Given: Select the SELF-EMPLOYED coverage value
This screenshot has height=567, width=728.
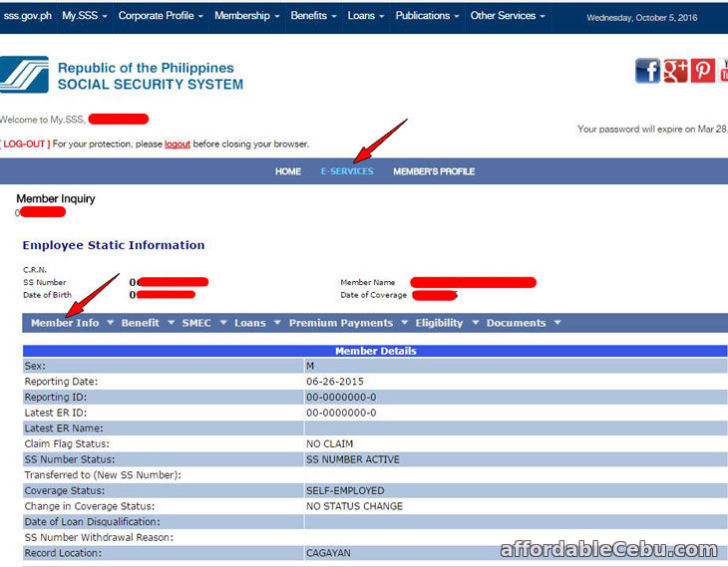Looking at the screenshot, I should point(345,491).
